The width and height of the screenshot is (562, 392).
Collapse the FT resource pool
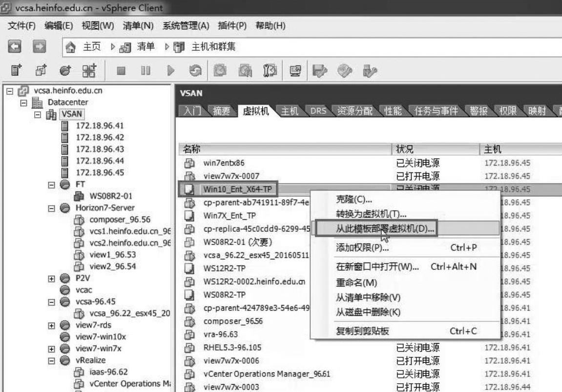52,185
